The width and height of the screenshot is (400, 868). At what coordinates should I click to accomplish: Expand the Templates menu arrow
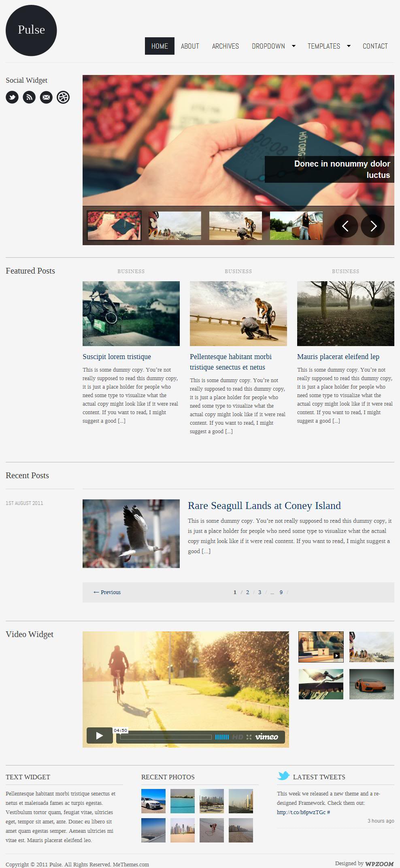pyautogui.click(x=349, y=46)
